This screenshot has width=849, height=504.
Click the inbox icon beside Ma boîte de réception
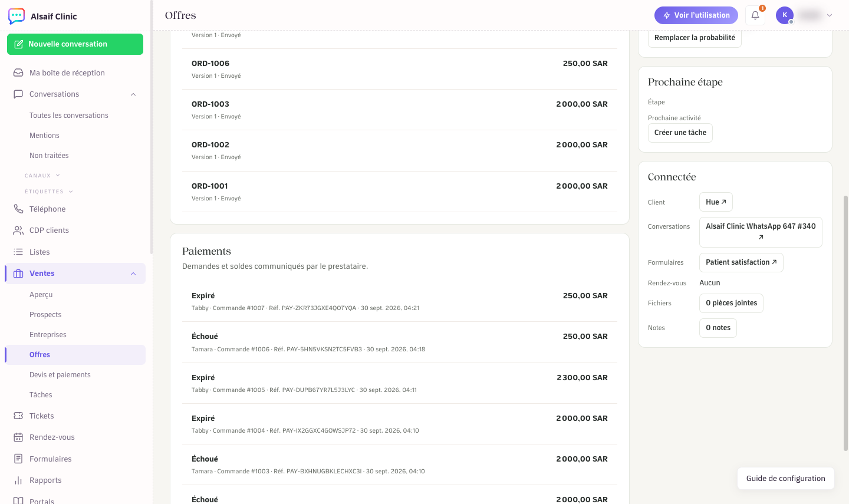[18, 73]
